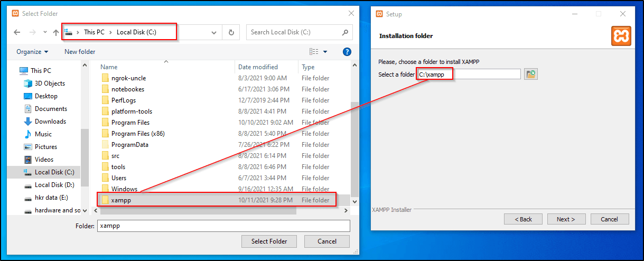The height and width of the screenshot is (261, 644).
Task: Open Help with the blue question icon
Action: point(347,51)
